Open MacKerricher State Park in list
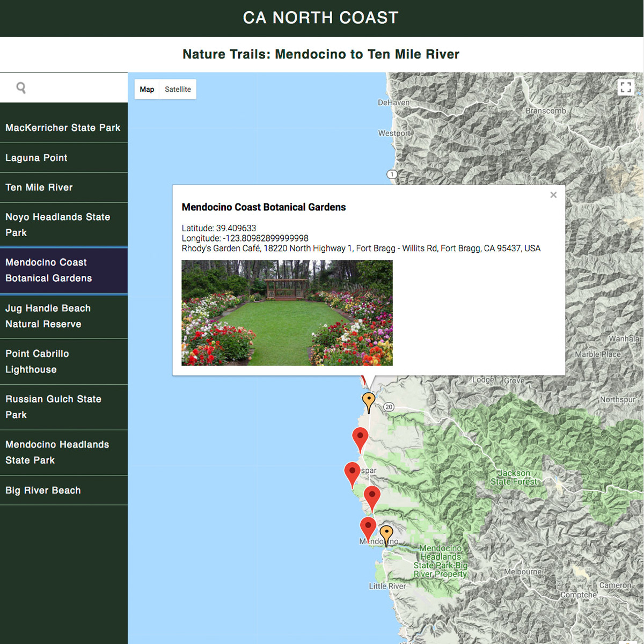 point(64,128)
